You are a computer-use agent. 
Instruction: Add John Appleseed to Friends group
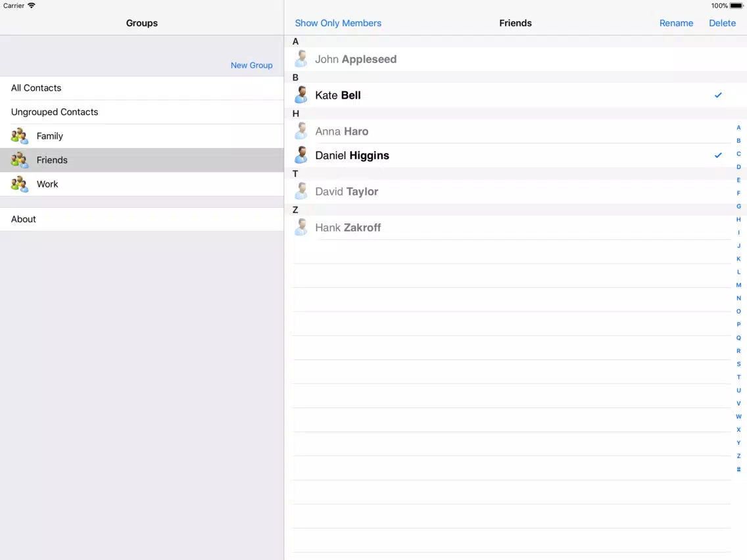tap(516, 59)
